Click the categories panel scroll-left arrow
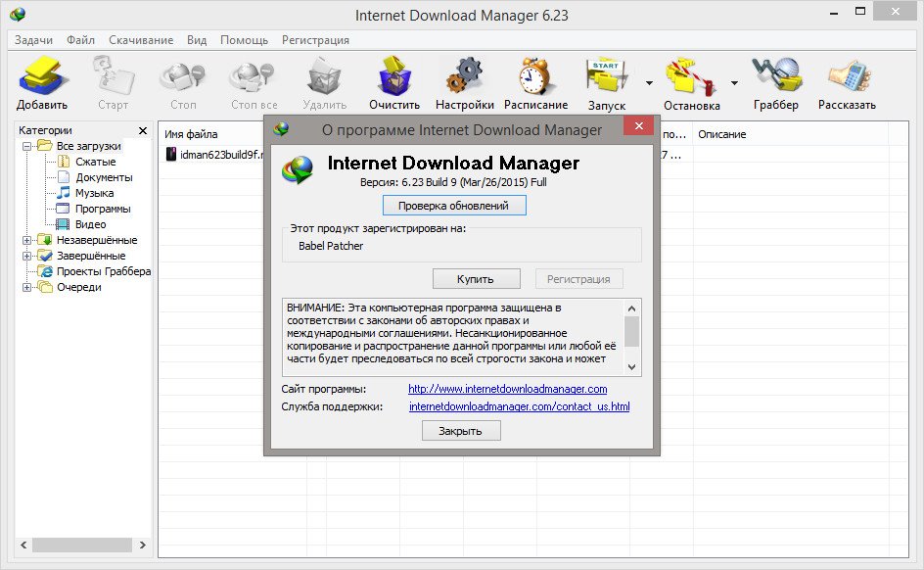 [x=23, y=546]
